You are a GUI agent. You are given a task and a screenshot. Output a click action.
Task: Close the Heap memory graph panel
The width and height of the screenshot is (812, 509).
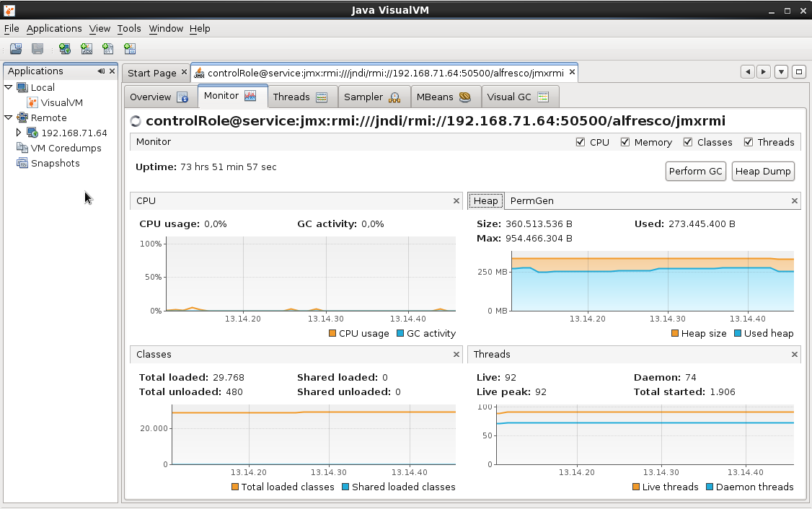tap(795, 201)
